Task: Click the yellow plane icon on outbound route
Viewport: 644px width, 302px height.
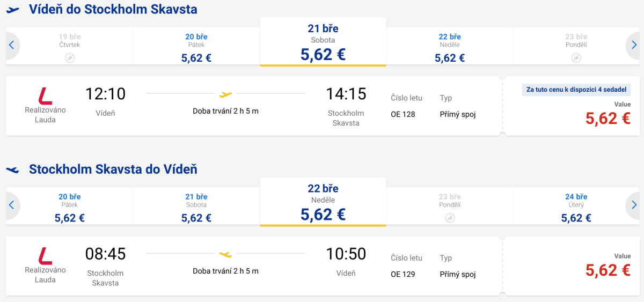Action: coord(226,94)
